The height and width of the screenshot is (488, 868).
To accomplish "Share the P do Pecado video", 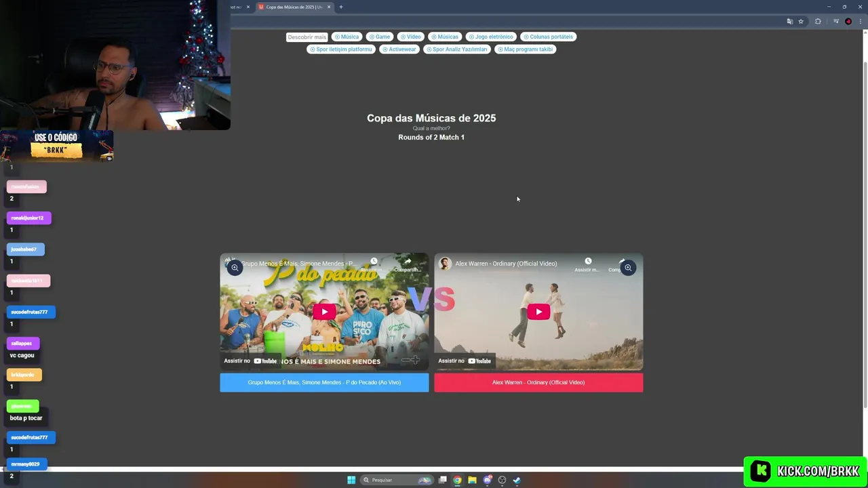I will pos(408,264).
